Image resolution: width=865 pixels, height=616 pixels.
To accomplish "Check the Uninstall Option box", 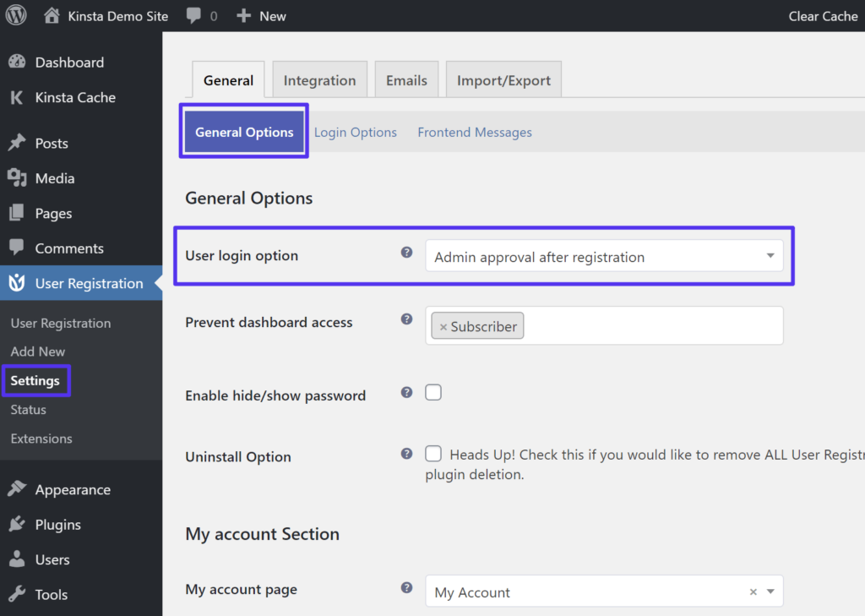I will pyautogui.click(x=433, y=454).
